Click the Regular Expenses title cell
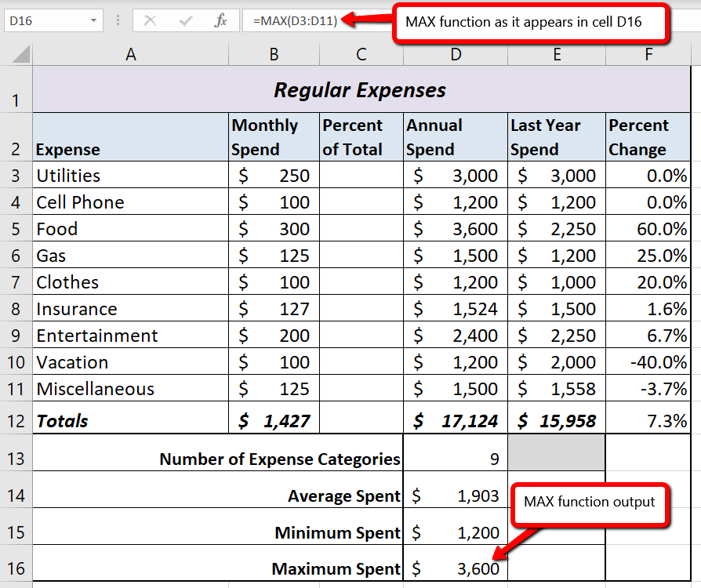The image size is (701, 588). point(361,89)
